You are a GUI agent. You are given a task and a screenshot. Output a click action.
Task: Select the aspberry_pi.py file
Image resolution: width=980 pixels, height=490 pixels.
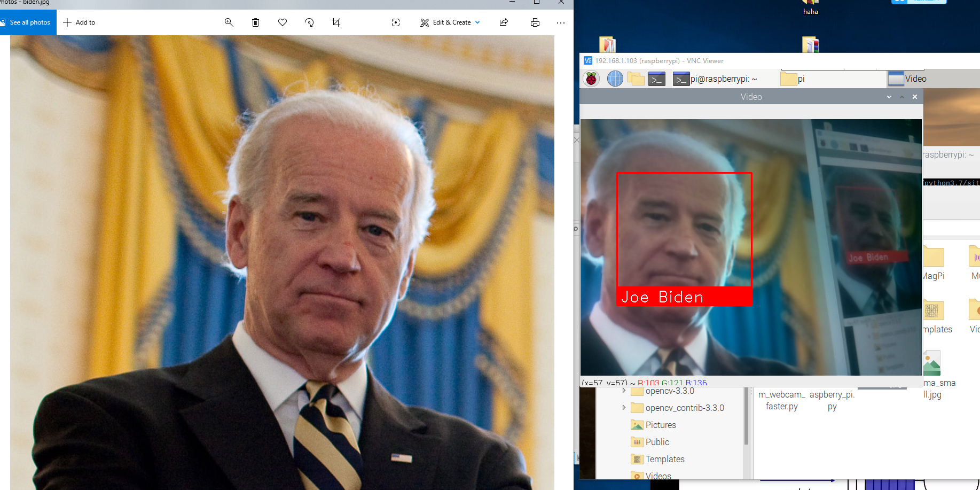tap(832, 400)
